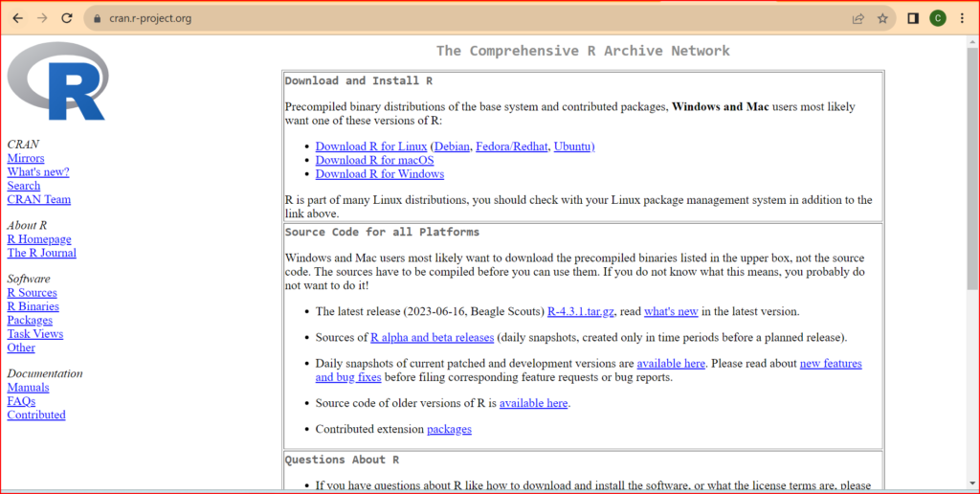Click the Ubuntu link
980x494 pixels.
pos(574,146)
